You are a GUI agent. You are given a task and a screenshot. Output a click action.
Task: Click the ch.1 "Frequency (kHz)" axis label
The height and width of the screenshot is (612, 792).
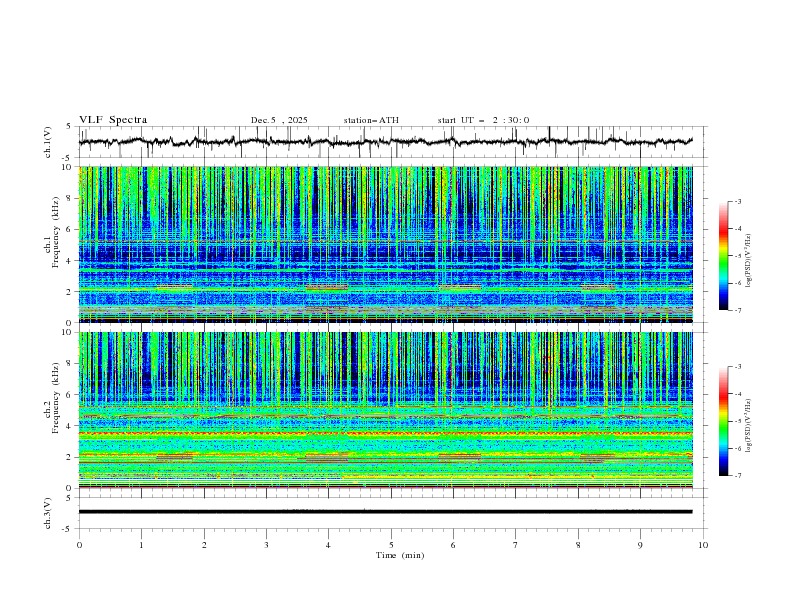coord(55,232)
